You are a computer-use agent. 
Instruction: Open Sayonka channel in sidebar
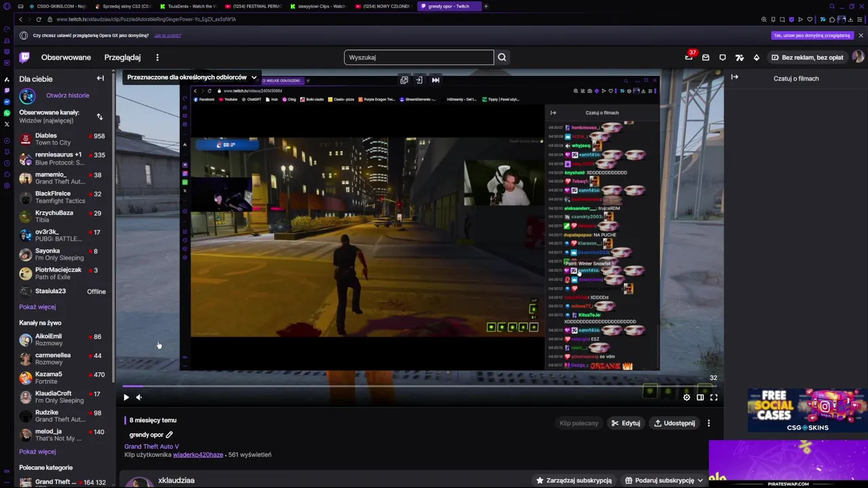tap(62, 254)
